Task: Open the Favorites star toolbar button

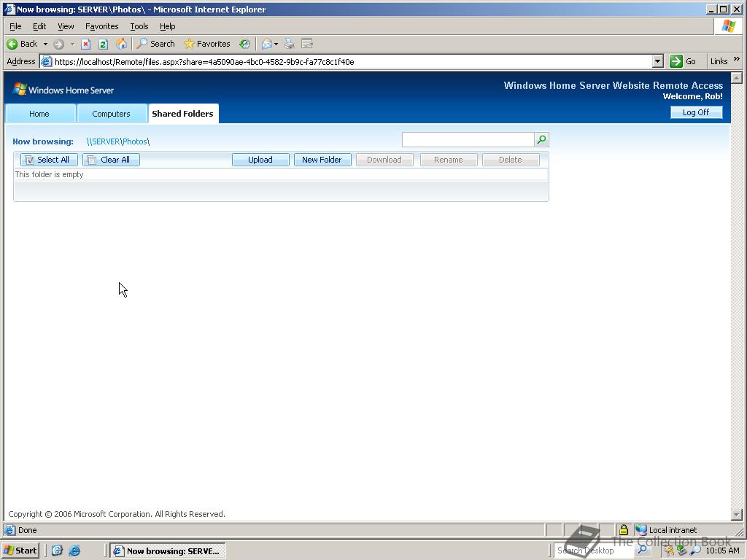Action: [x=206, y=44]
